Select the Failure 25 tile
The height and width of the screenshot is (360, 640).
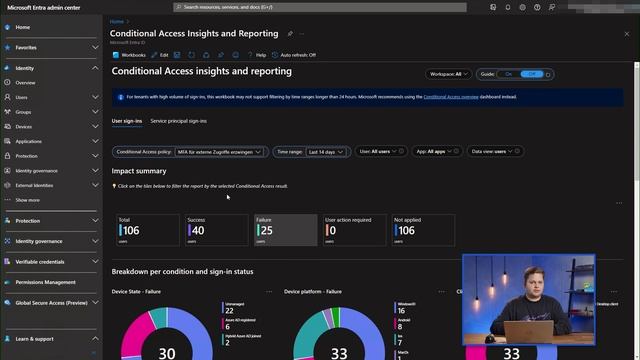[x=285, y=230]
